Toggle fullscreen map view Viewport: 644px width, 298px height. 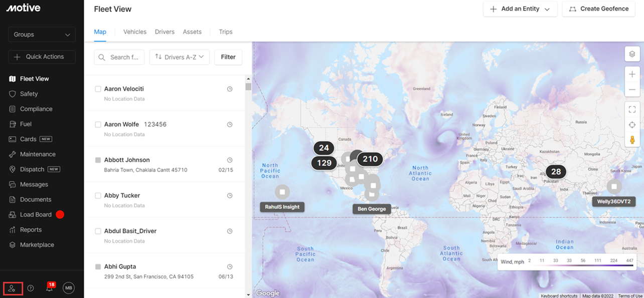click(632, 109)
